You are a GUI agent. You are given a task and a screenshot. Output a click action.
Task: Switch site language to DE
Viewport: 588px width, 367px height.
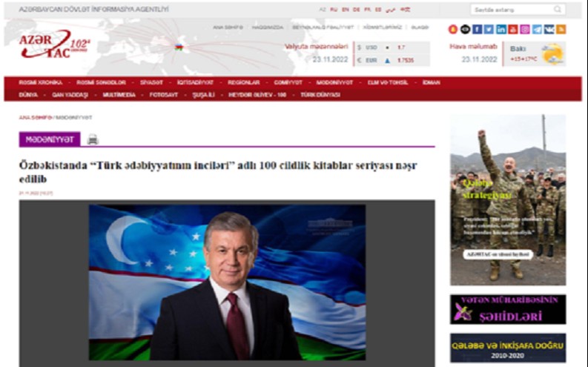pos(356,10)
